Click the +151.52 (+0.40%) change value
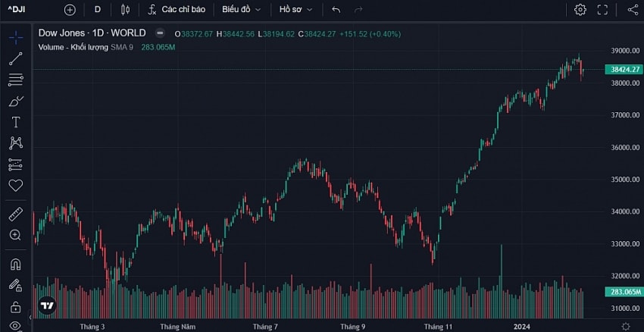Viewport: 644px width, 332px height. 370,34
